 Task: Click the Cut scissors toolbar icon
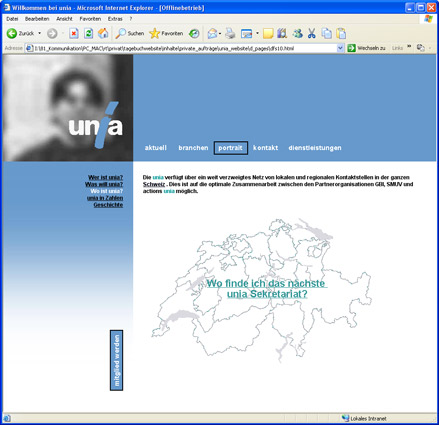click(x=312, y=33)
